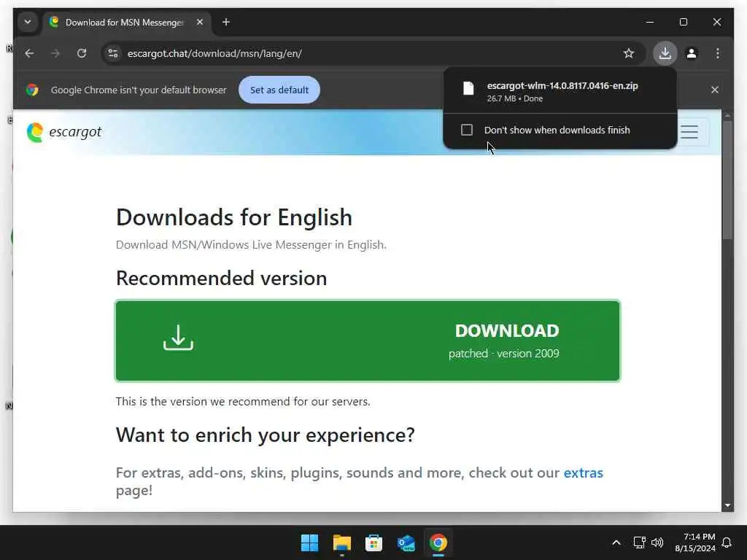
Task: Open File Explorer from the taskbar
Action: pyautogui.click(x=341, y=542)
